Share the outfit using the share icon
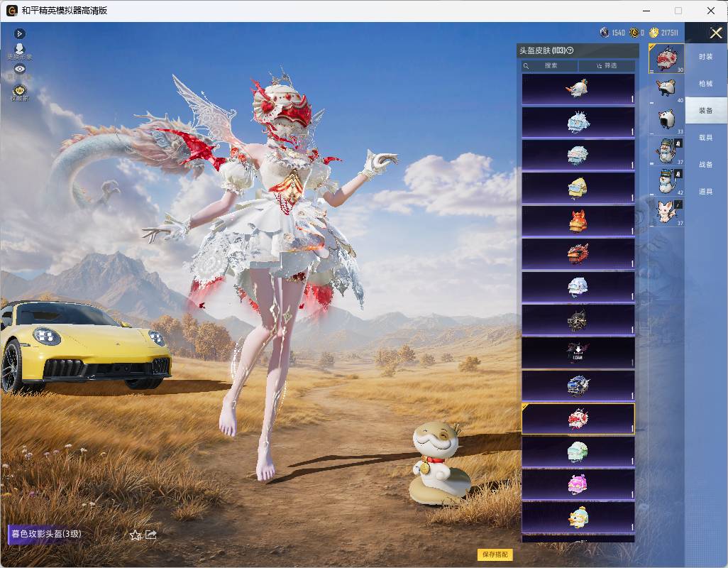The height and width of the screenshot is (568, 728). click(x=151, y=535)
